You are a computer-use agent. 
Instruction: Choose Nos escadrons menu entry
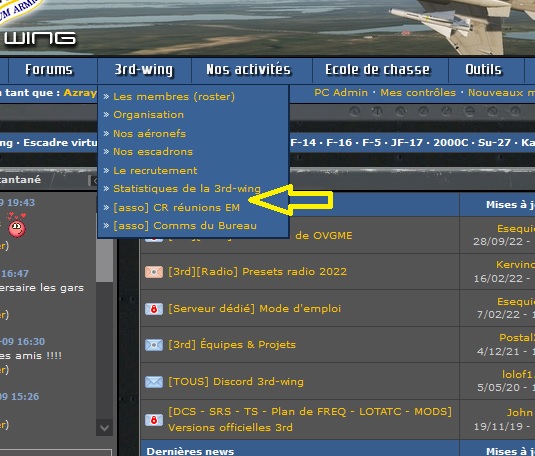pos(153,152)
